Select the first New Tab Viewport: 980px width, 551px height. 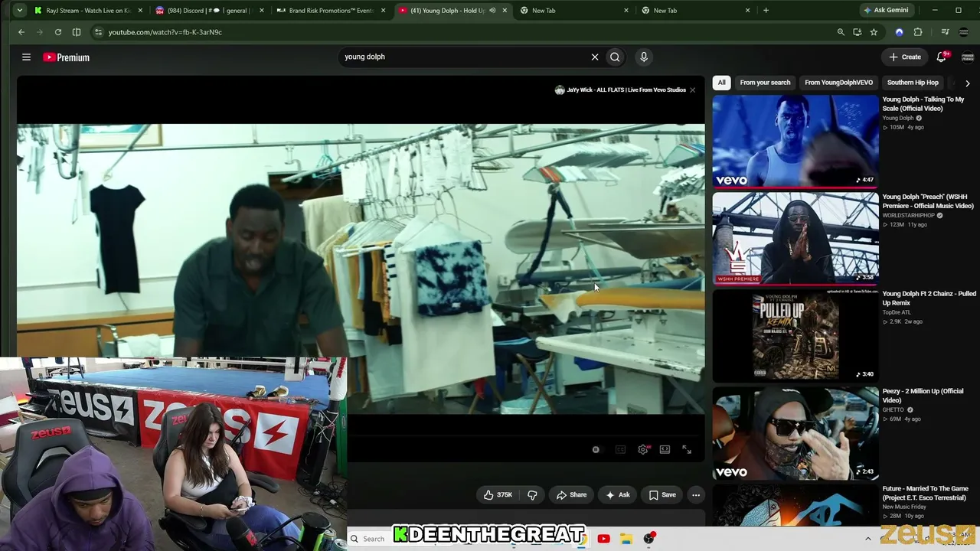tap(574, 11)
